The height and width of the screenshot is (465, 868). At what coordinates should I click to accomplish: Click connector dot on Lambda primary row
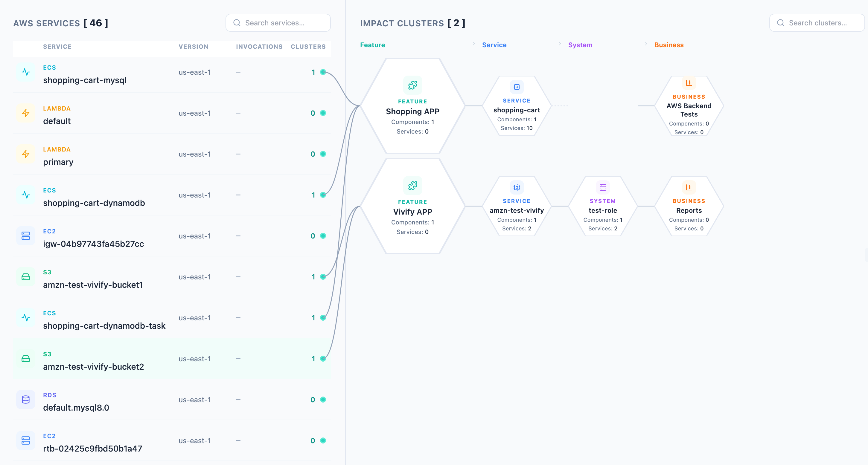(323, 154)
